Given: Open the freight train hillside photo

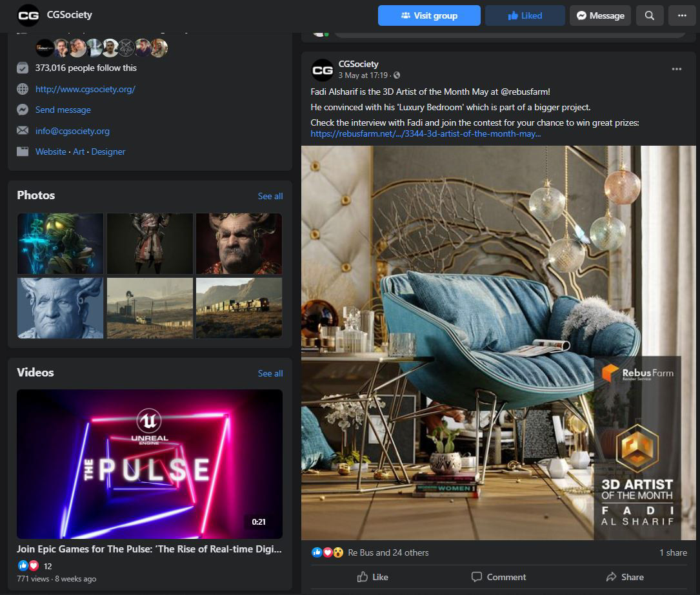Looking at the screenshot, I should click(239, 308).
